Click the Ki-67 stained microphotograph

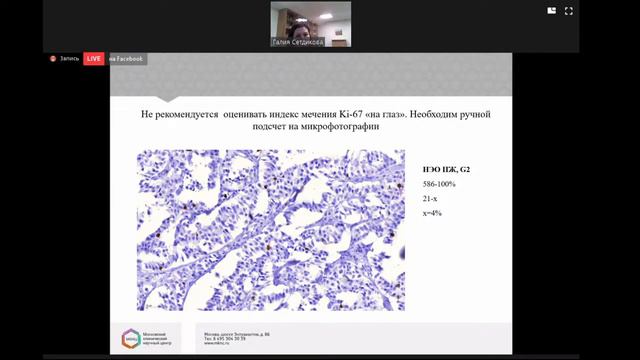tap(271, 230)
